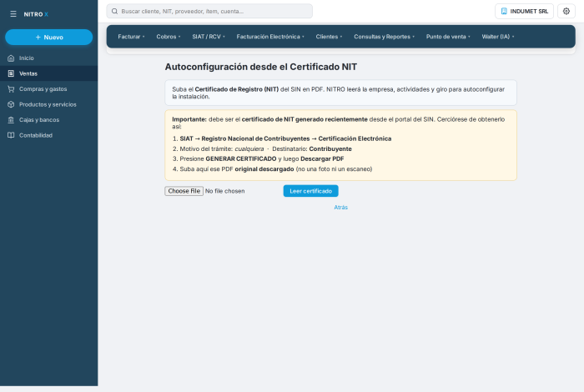Image resolution: width=584 pixels, height=392 pixels.
Task: Click the Productos y servicios box icon
Action: click(x=11, y=104)
